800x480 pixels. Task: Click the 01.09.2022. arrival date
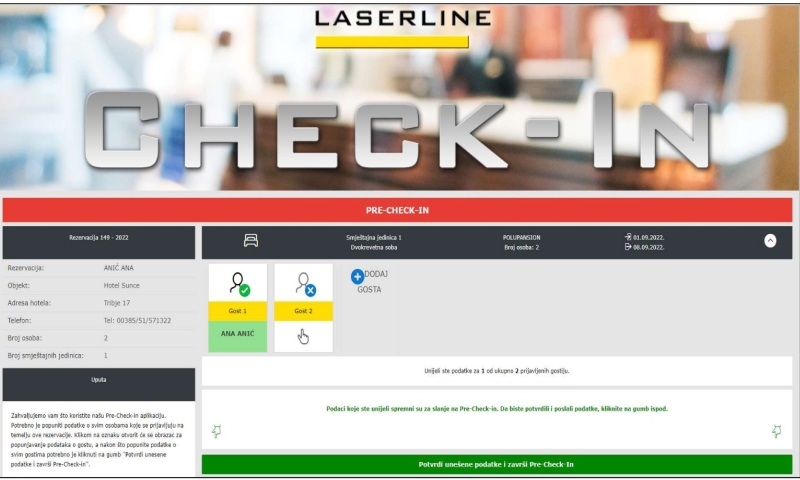[648, 238]
